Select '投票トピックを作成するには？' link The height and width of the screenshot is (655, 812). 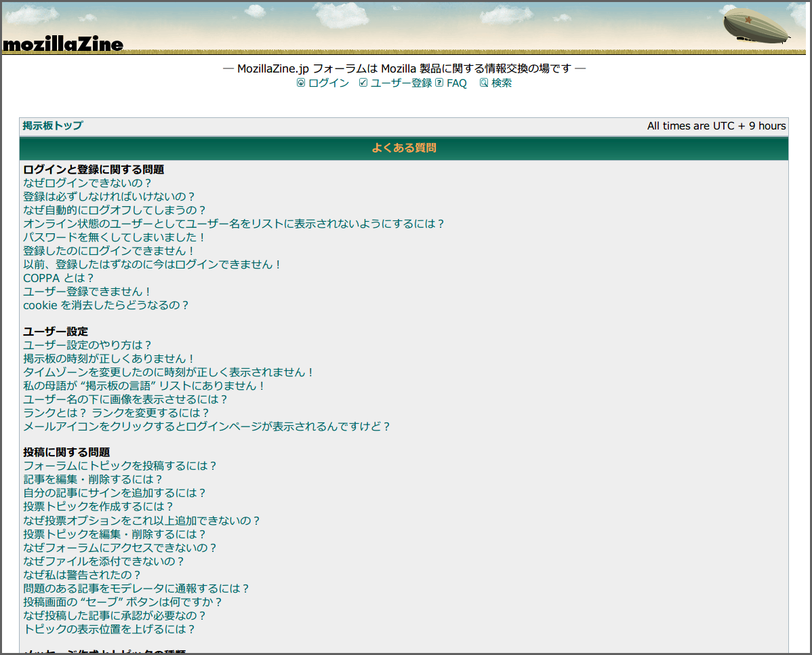coord(98,507)
